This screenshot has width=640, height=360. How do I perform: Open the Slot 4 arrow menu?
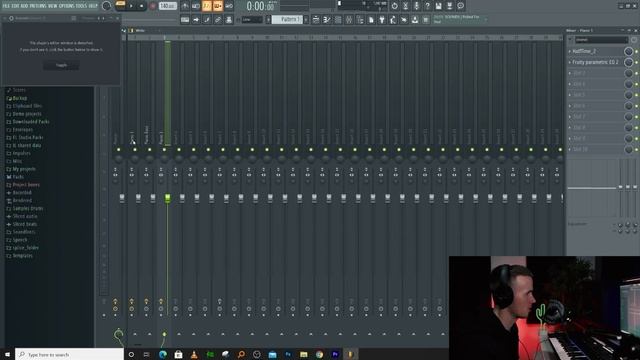tap(570, 84)
